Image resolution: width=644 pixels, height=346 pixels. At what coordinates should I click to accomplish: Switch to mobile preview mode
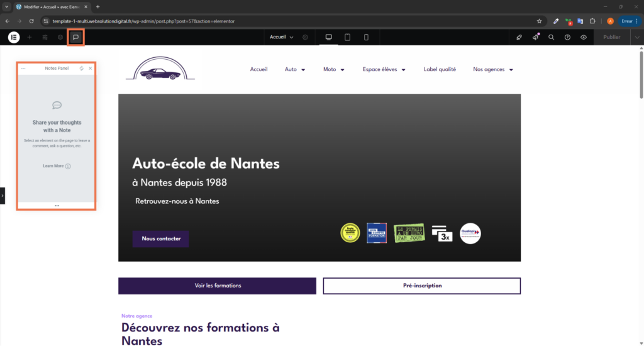click(x=366, y=37)
